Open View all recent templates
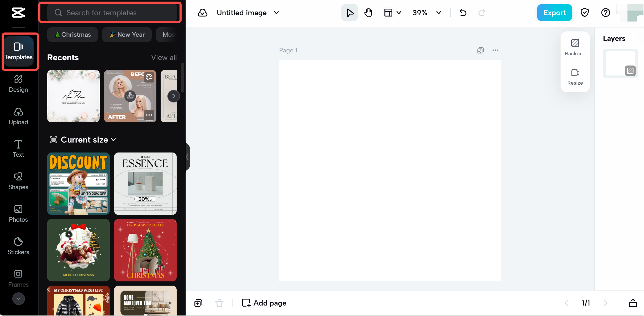 164,57
